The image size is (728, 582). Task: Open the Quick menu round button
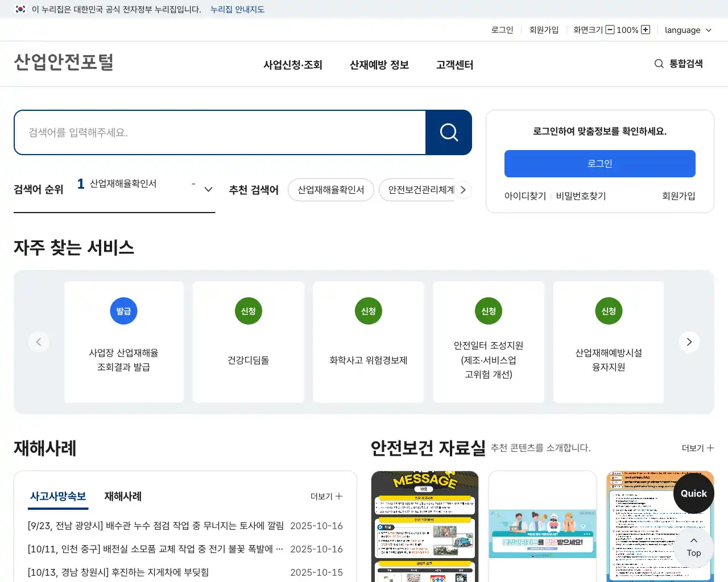click(693, 493)
